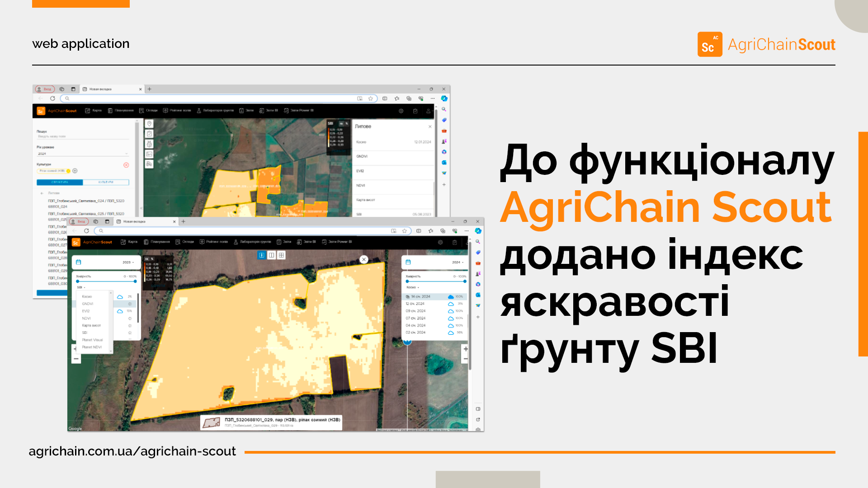Open Copilot icon in front browser
The width and height of the screenshot is (868, 488).
pos(478,231)
